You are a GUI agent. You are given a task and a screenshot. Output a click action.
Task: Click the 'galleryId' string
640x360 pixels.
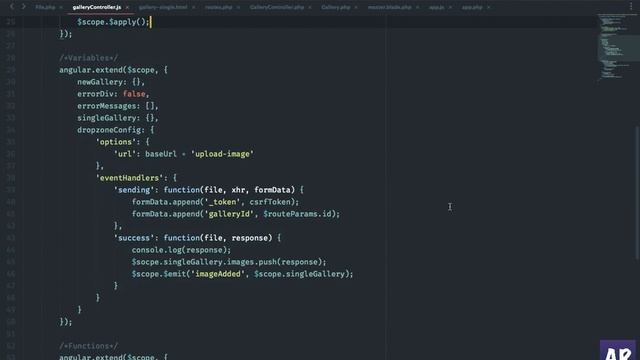click(x=231, y=214)
